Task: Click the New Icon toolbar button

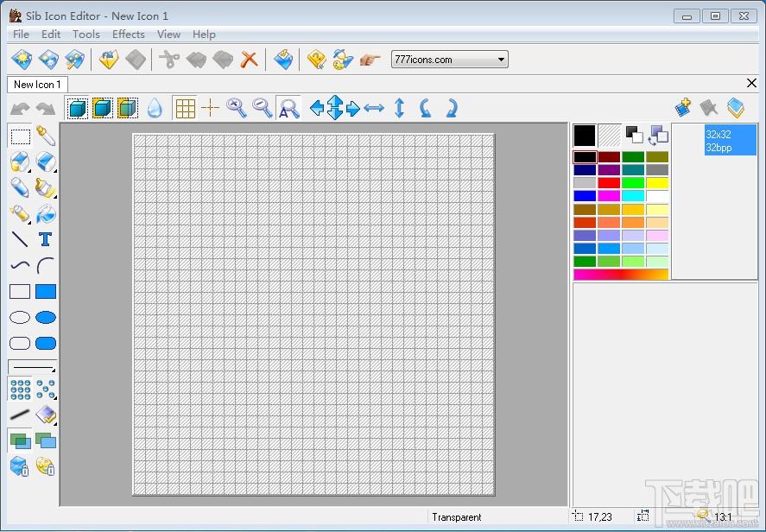Action: (22, 60)
